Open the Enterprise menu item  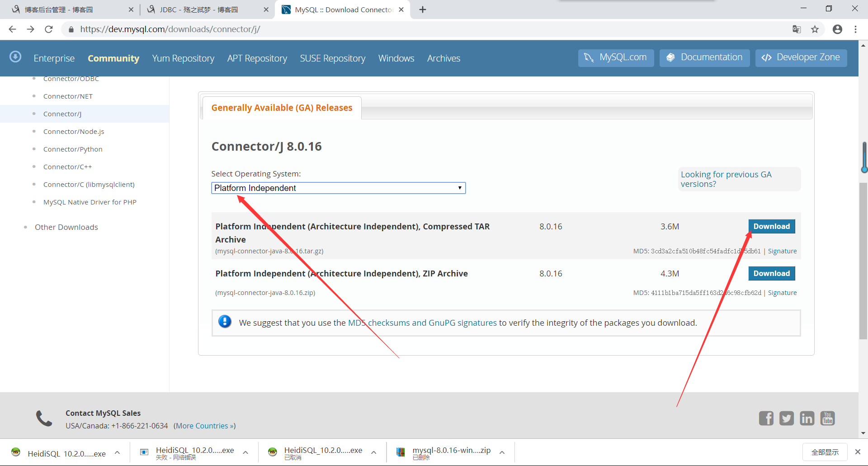[54, 58]
